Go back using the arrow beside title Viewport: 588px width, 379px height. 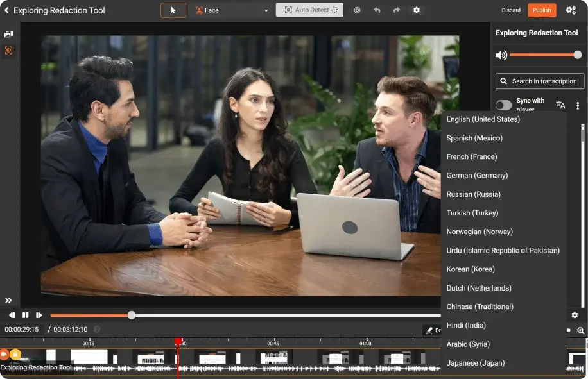tap(6, 10)
